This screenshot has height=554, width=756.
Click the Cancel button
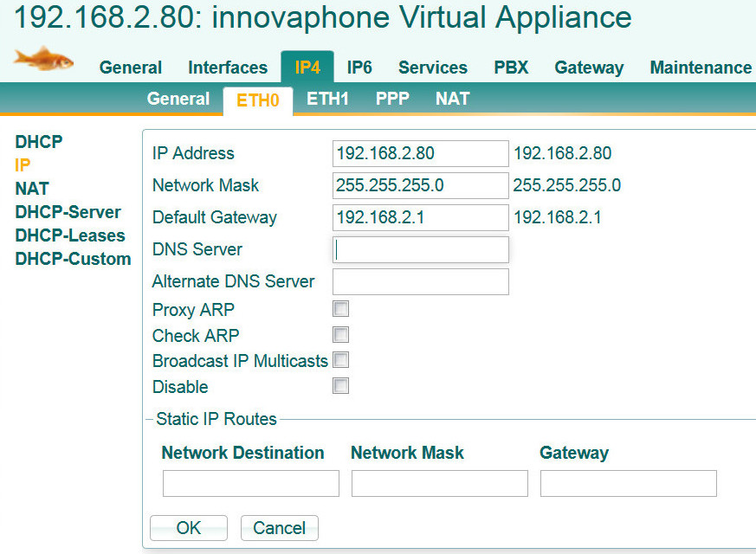(279, 528)
